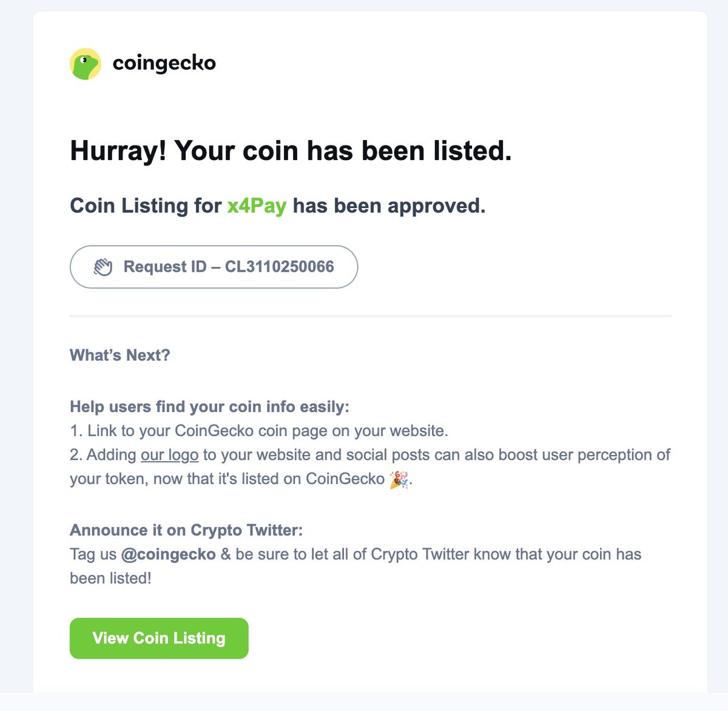728x711 pixels.
Task: Click the "Hurray! Your coin has been listed." heading
Action: point(291,150)
